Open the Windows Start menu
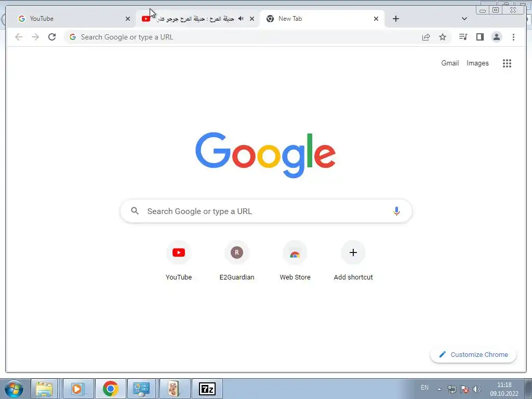The image size is (532, 399). [14, 389]
